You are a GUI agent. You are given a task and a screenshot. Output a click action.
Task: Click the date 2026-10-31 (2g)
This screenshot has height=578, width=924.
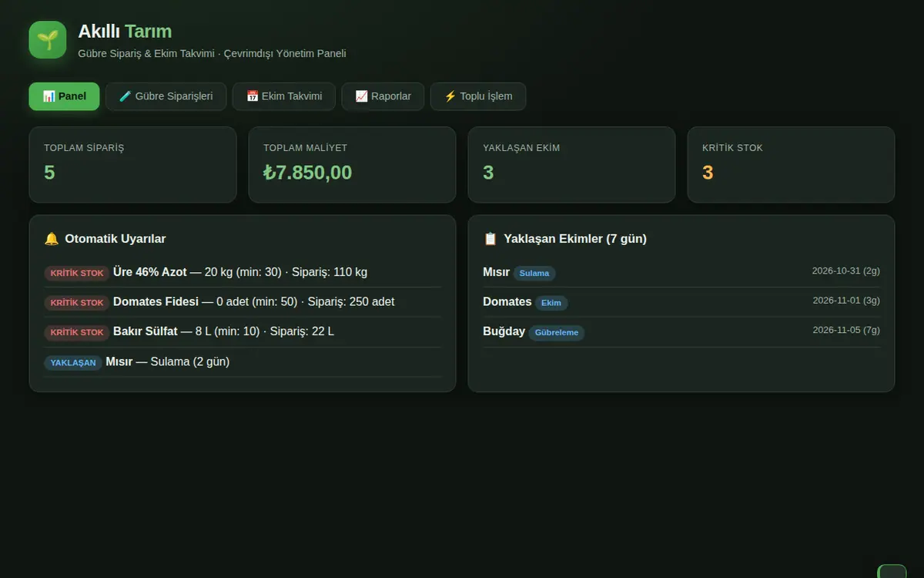[846, 271]
